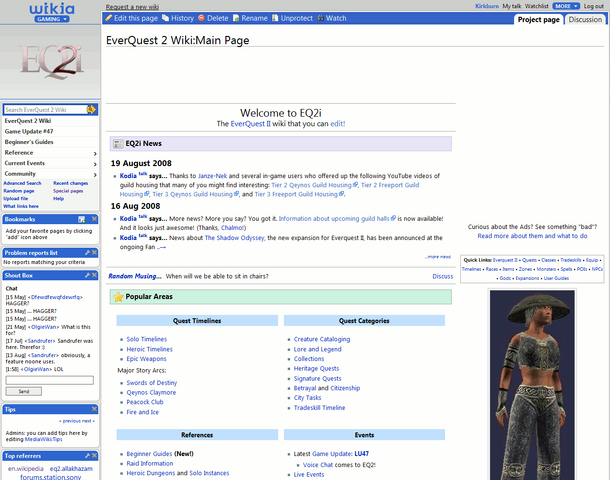
Task: Open the MediaWiki:Tips link
Action: (44, 439)
